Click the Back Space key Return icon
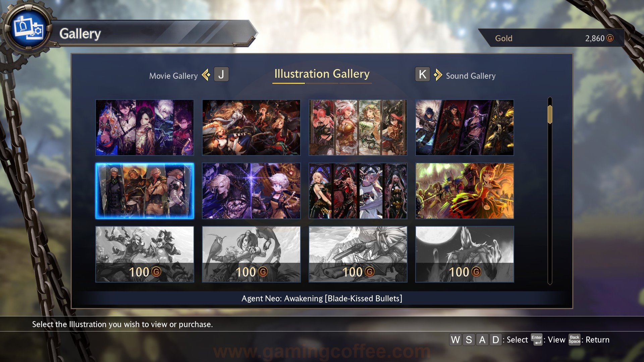The image size is (644, 362). tap(574, 340)
